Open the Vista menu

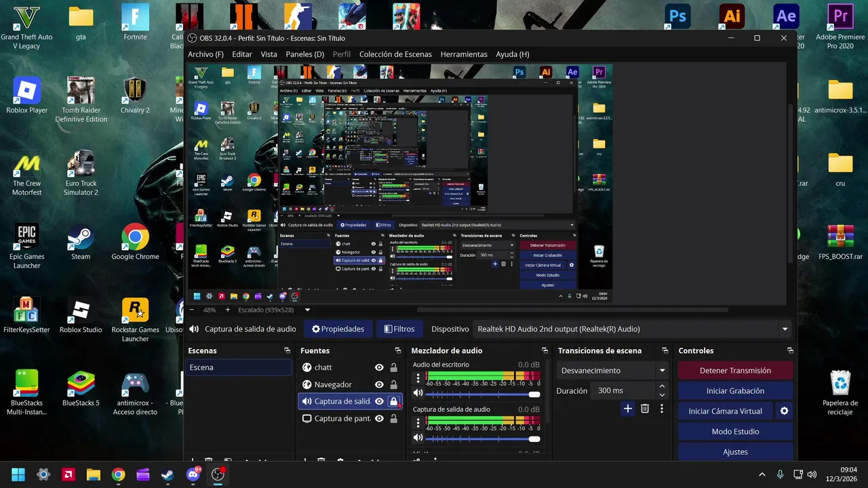point(269,54)
